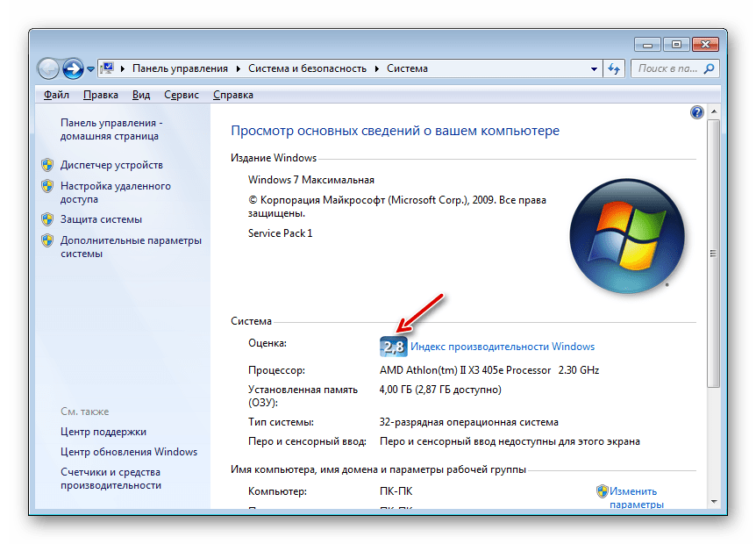Click shield icon next to Изменить параметры
This screenshot has height=544, width=756.
pos(603,491)
